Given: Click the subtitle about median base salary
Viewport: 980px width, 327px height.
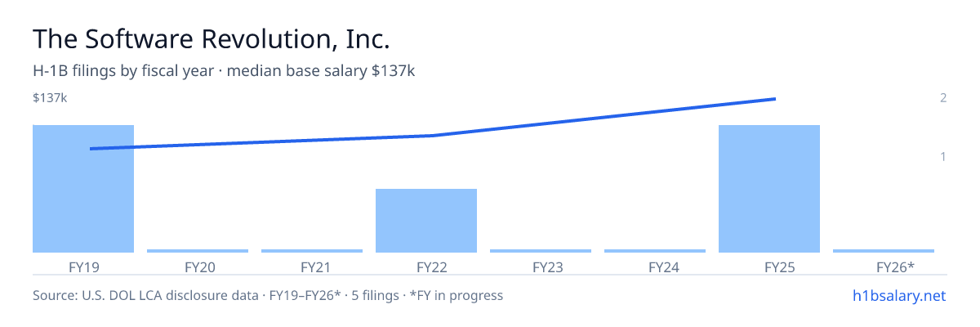Looking at the screenshot, I should (x=224, y=71).
